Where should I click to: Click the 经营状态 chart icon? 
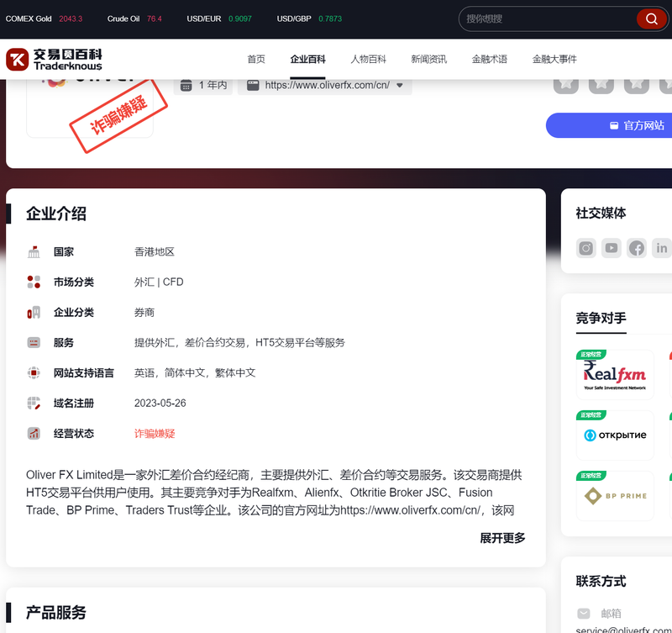[x=34, y=434]
